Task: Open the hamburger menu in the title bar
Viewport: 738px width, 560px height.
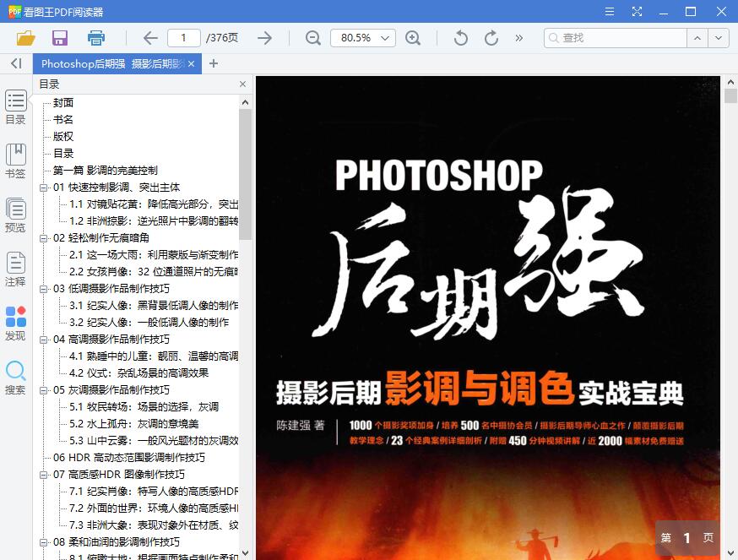Action: 610,12
